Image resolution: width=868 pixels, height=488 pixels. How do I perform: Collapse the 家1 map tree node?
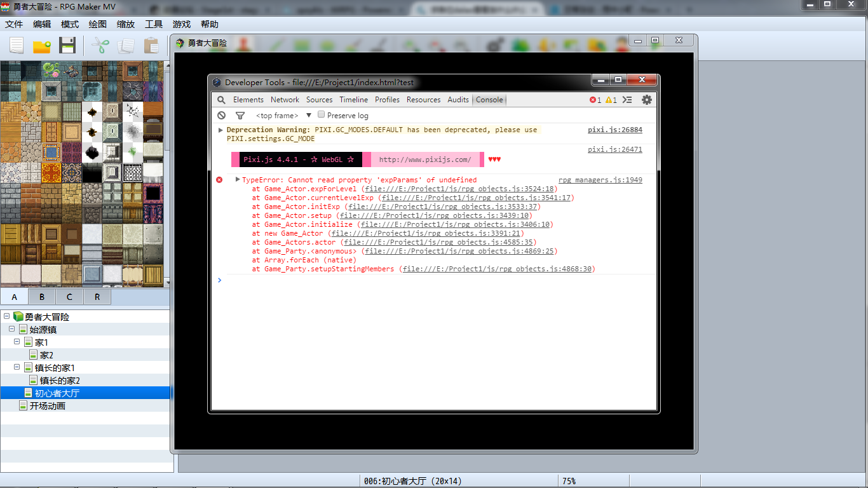pos(17,342)
